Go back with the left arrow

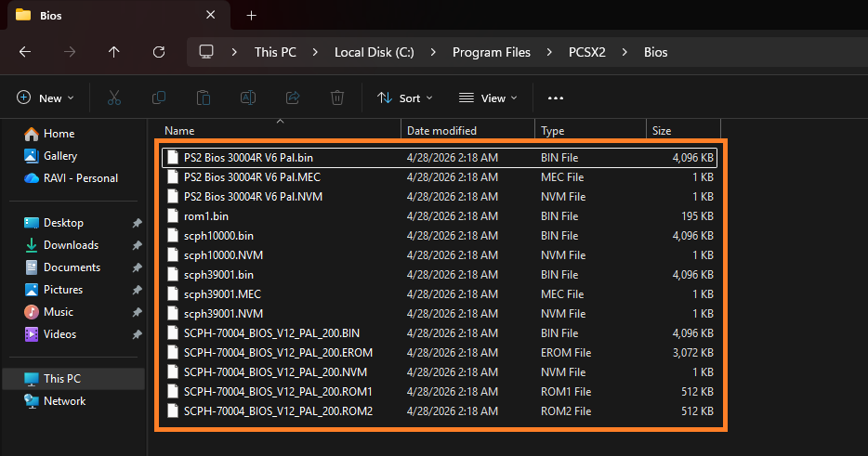coord(25,52)
